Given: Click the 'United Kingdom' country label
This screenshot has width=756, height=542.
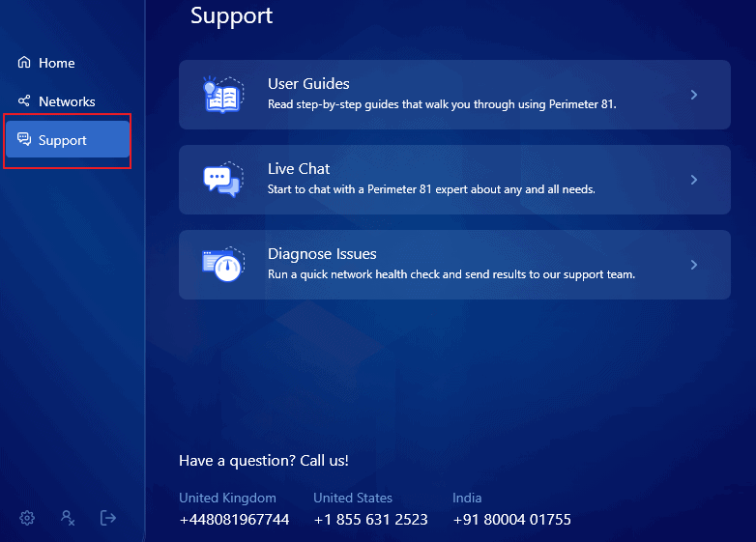Looking at the screenshot, I should pos(227,498).
